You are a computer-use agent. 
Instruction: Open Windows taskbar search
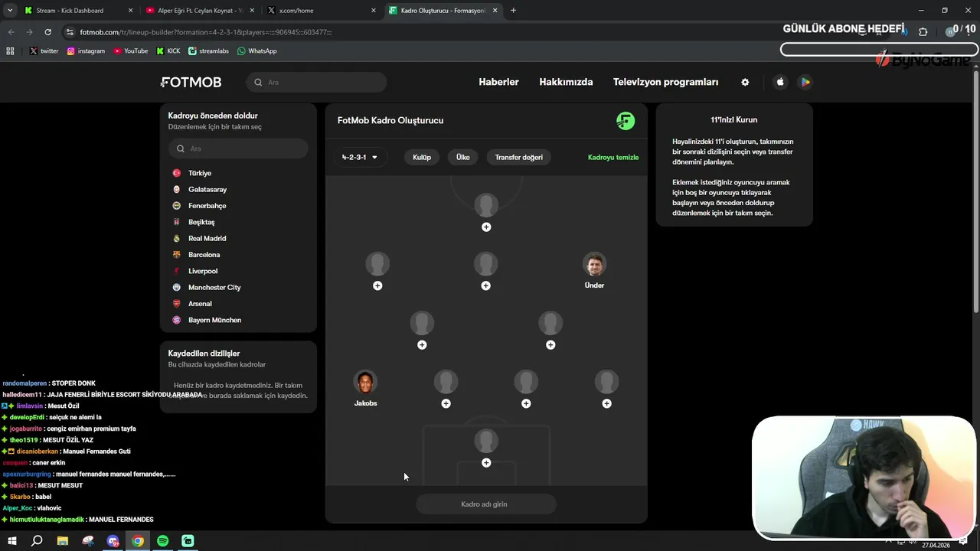point(37,541)
